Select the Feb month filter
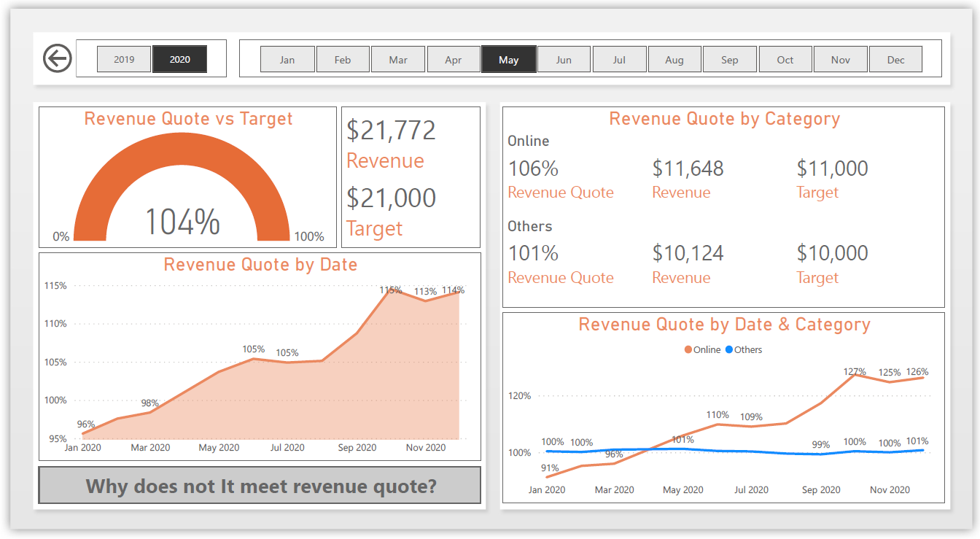Screen dimensions: 980x539 tap(343, 59)
